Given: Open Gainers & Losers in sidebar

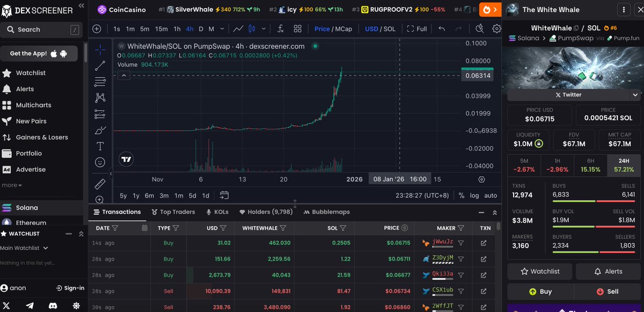Looking at the screenshot, I should click(42, 137).
